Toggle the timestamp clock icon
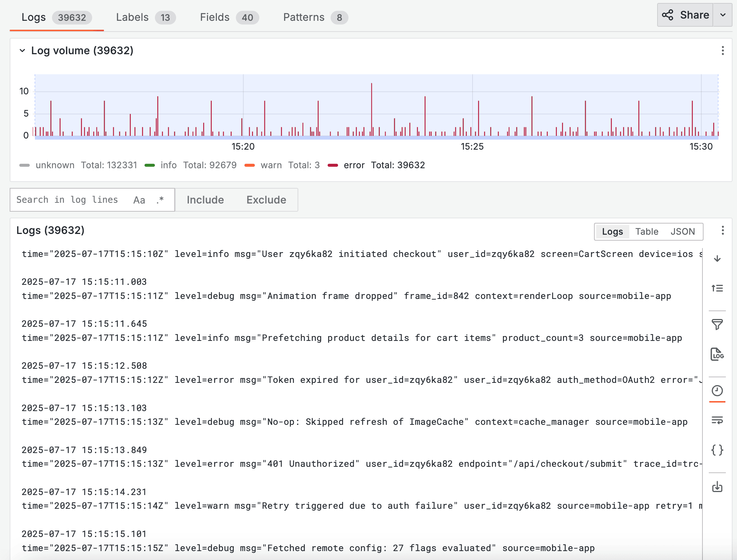737x560 pixels. (717, 391)
